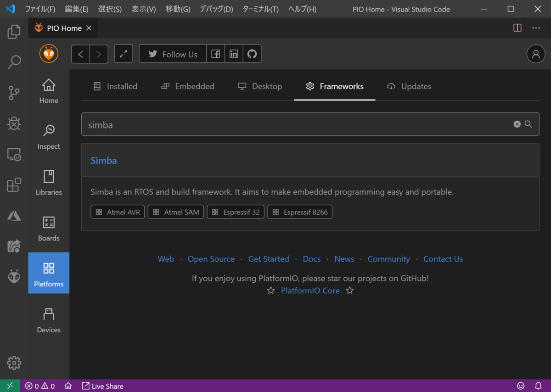Switch to the Embedded tab

click(x=187, y=86)
